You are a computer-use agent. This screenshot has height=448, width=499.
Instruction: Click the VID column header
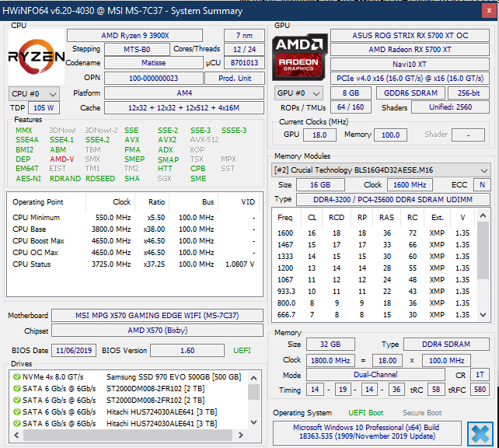[239, 202]
